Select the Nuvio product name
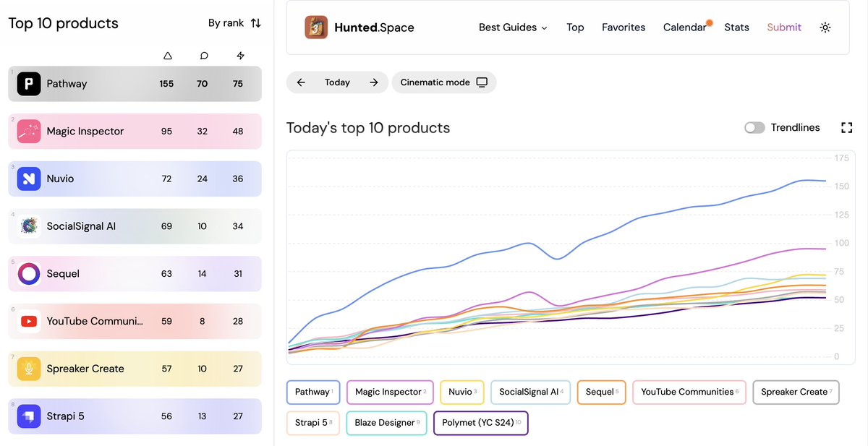The image size is (868, 446). (x=60, y=179)
